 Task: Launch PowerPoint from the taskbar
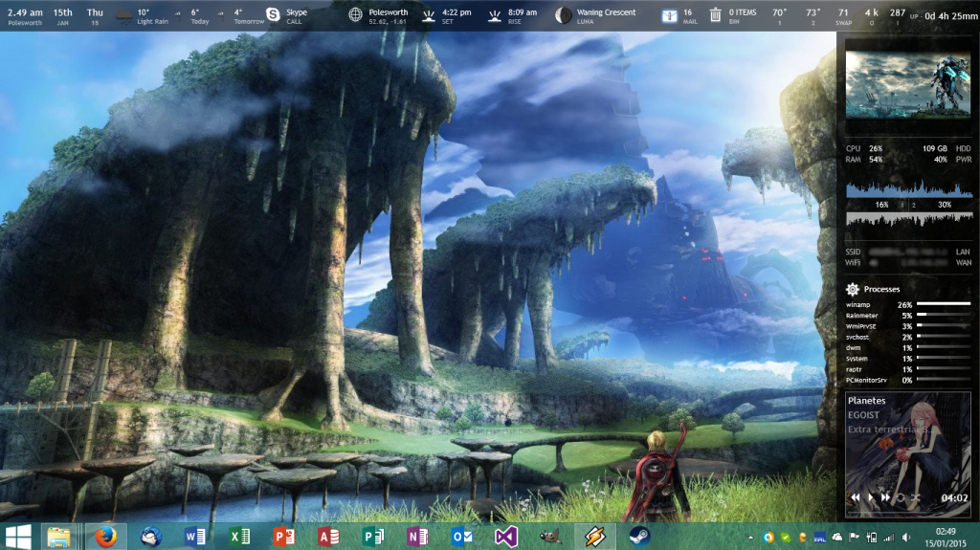[283, 537]
